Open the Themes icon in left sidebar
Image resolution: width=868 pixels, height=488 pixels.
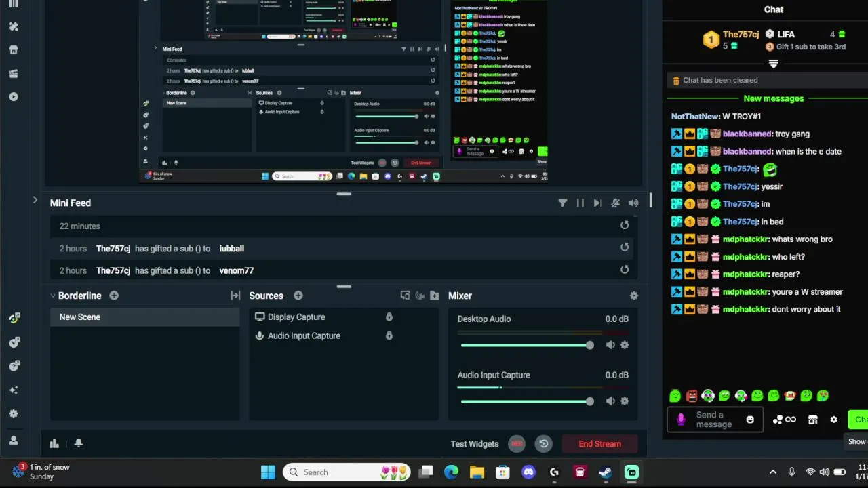pyautogui.click(x=14, y=26)
